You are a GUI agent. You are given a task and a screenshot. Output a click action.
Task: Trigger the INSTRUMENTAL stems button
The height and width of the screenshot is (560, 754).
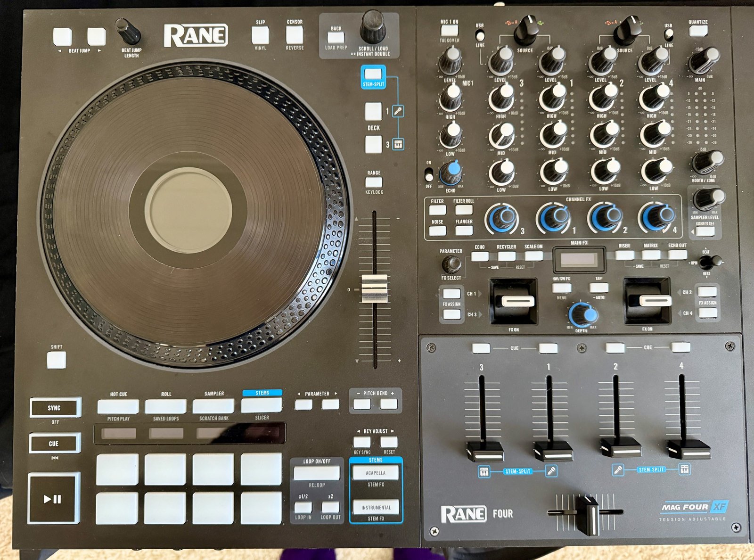click(x=376, y=507)
